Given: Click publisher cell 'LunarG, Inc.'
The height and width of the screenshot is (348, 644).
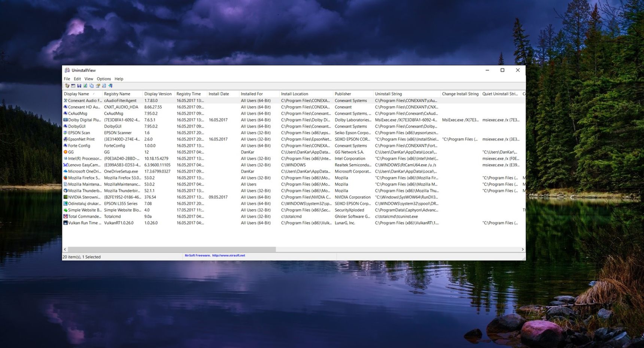Looking at the screenshot, I should (345, 223).
